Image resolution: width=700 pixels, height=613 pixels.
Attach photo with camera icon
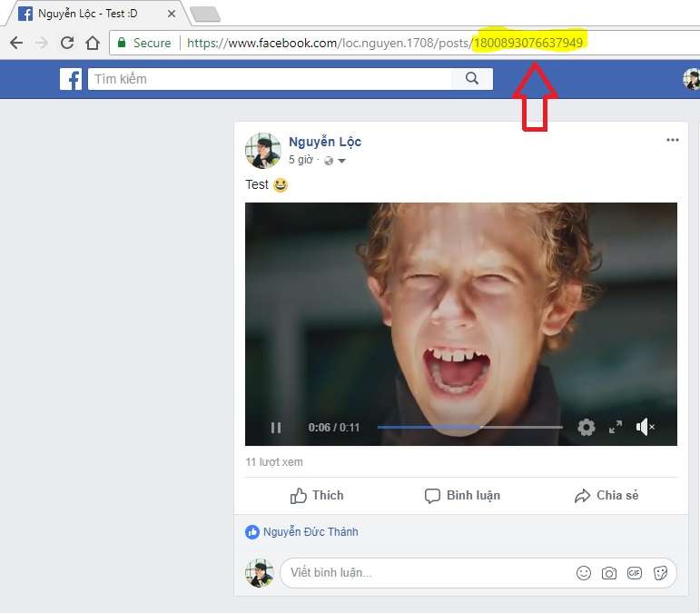(609, 573)
